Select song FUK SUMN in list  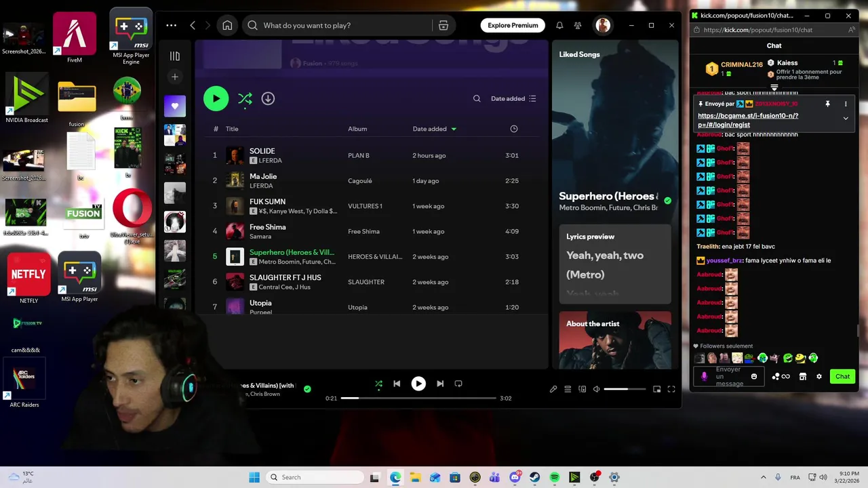click(x=372, y=206)
